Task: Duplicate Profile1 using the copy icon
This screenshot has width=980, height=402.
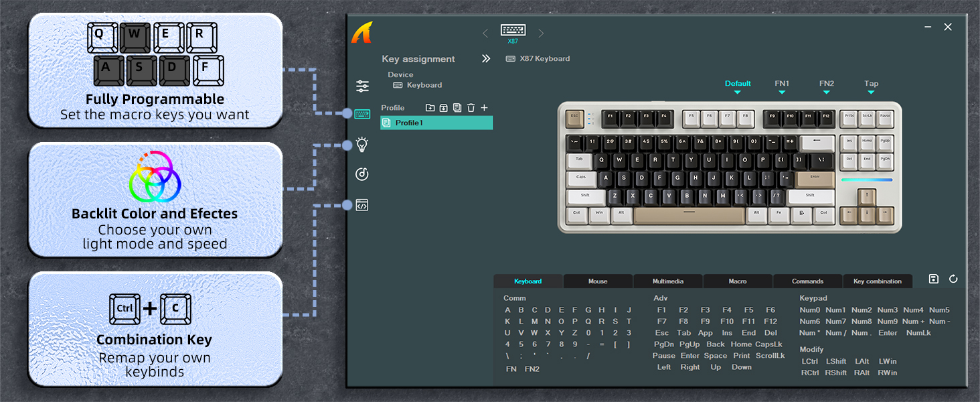Action: (457, 107)
